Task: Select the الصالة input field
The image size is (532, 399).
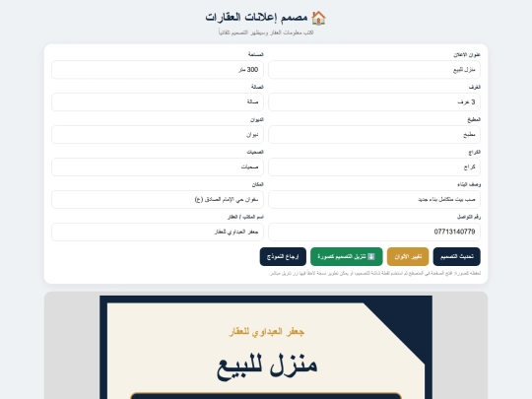Action: [x=158, y=102]
